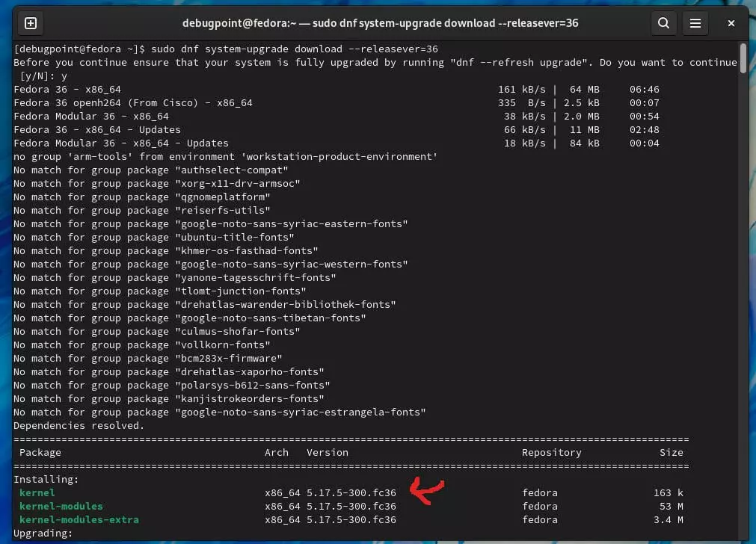
Task: Click "qgnomeplatform" package line
Action: [x=142, y=197]
